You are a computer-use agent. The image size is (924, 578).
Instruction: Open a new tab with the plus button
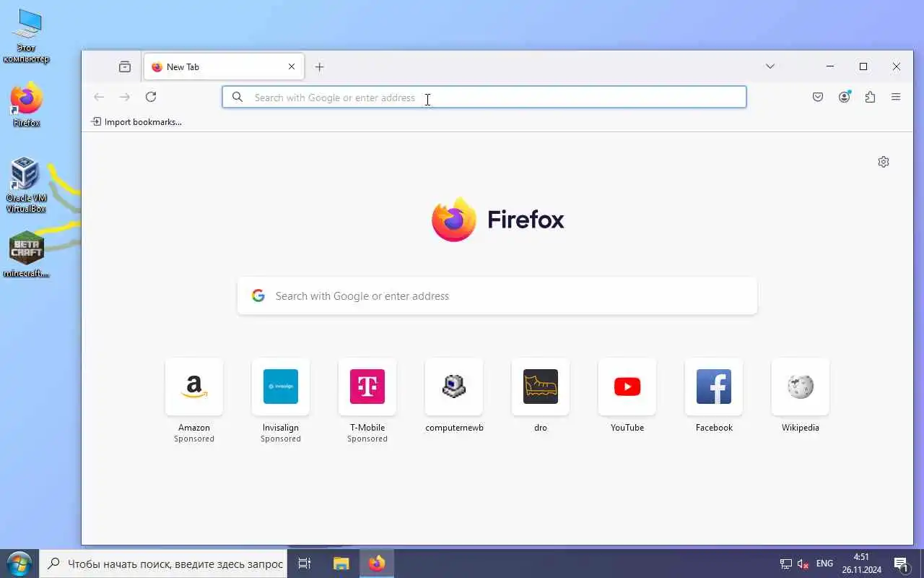point(319,66)
